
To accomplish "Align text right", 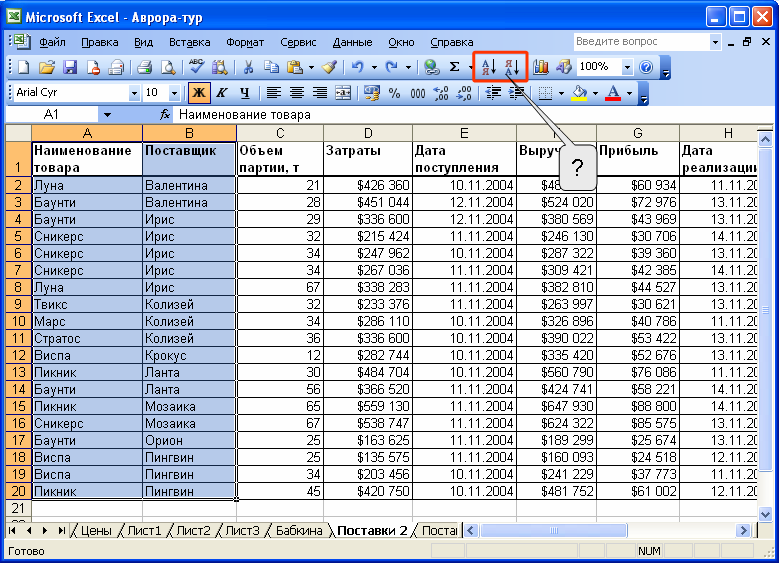I will tap(320, 93).
